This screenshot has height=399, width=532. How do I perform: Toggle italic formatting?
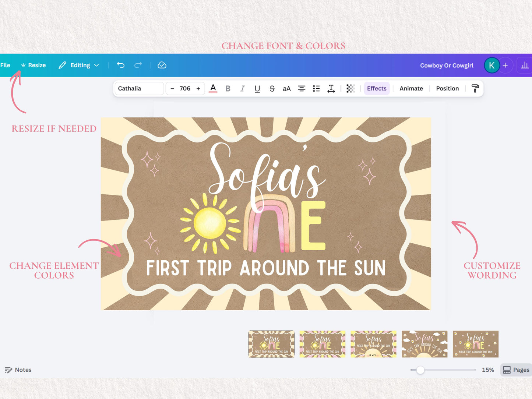tap(242, 89)
